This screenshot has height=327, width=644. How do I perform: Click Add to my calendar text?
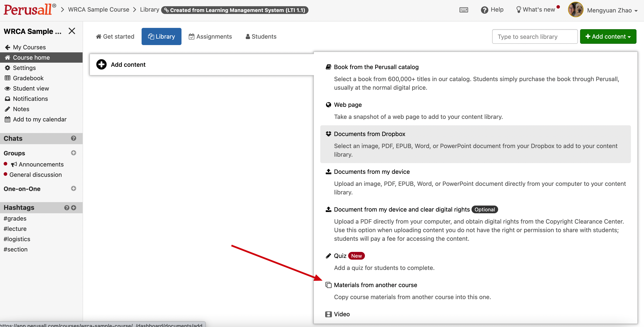40,119
